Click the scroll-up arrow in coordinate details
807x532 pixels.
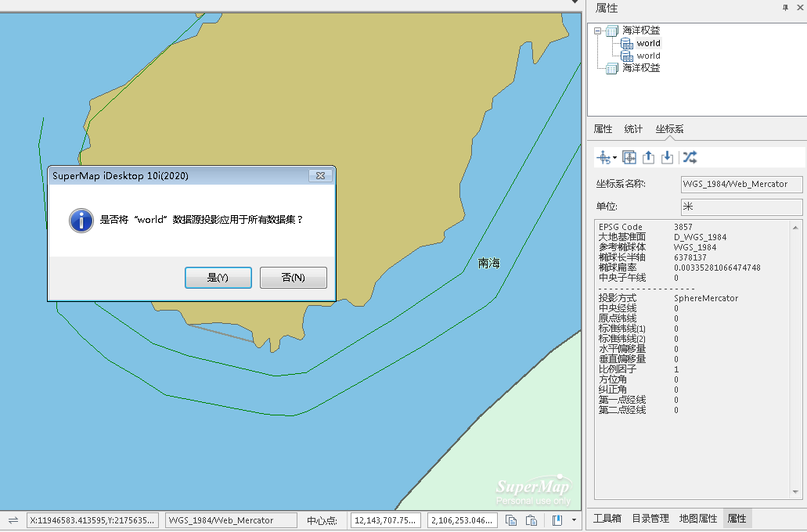point(795,228)
